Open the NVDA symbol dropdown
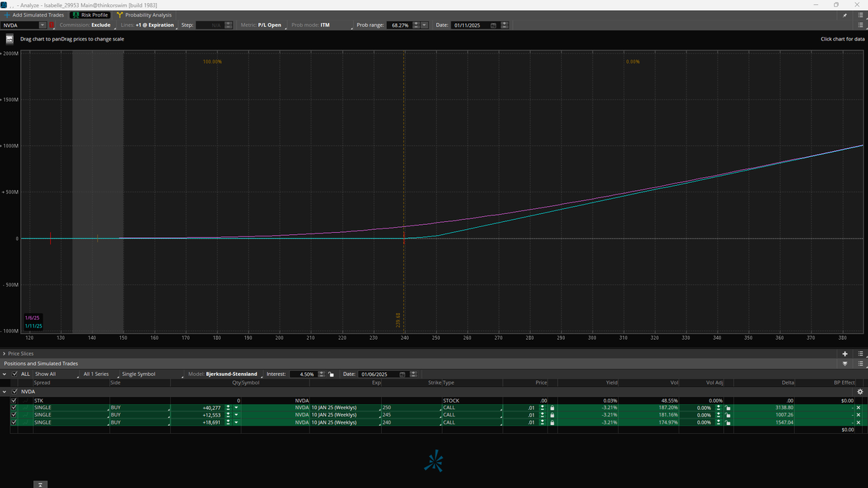 coord(43,25)
